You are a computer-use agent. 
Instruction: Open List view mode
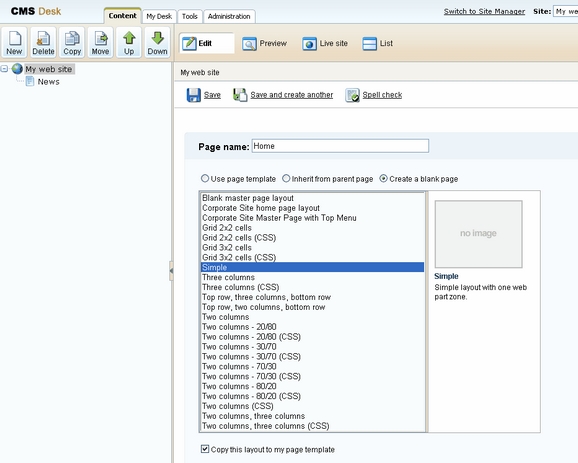click(x=377, y=43)
